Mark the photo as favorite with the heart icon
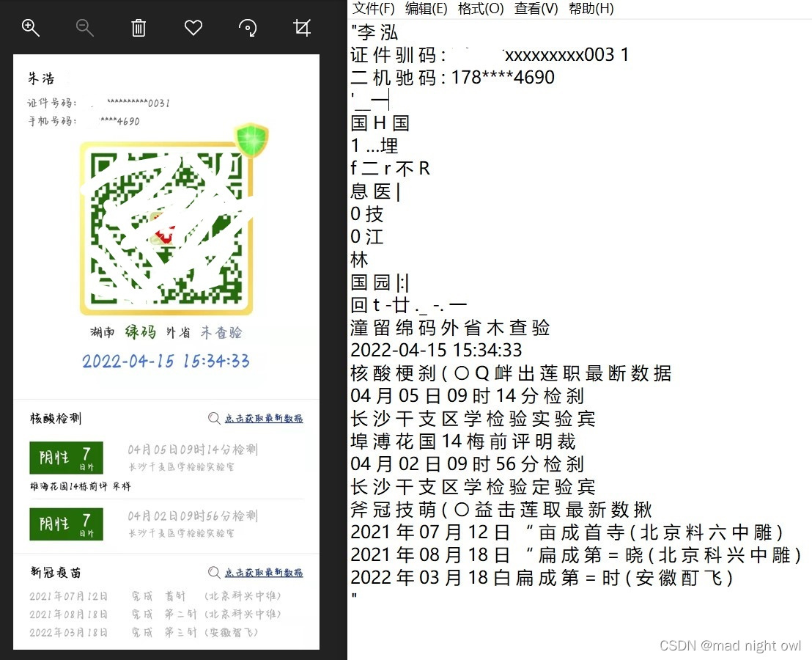 193,27
